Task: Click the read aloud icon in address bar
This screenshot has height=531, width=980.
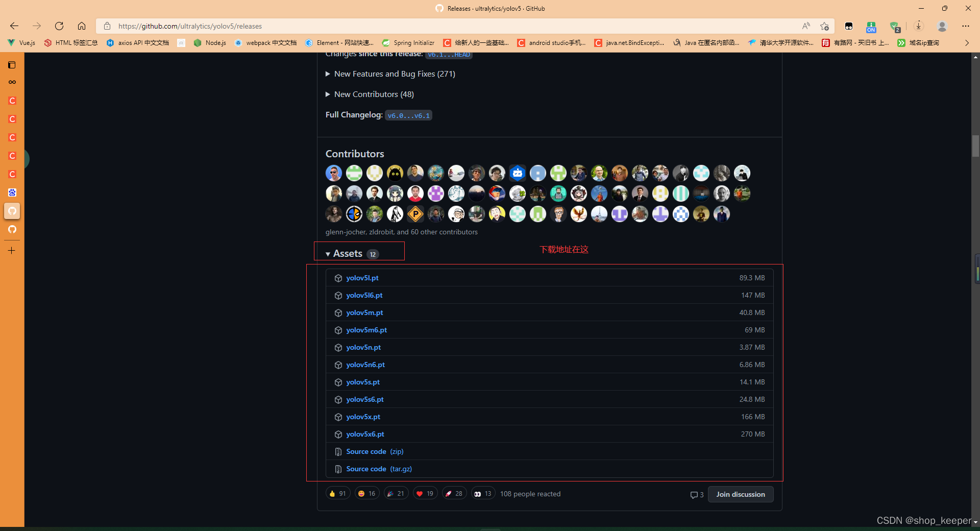Action: coord(806,26)
